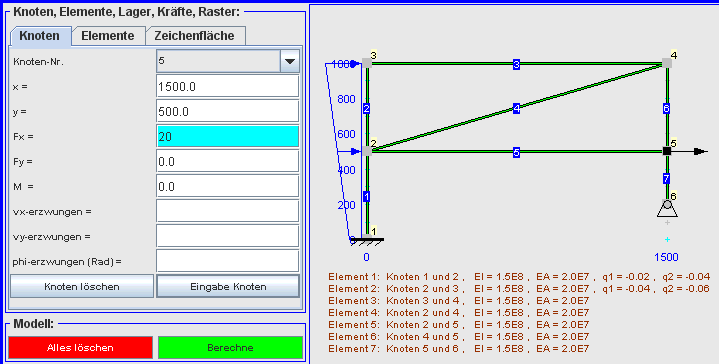The image size is (719, 364).
Task: Click the red Alles löschen button
Action: [x=80, y=347]
